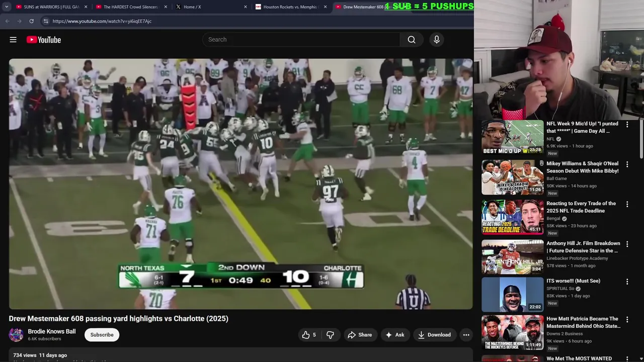Open the Mikey & Shaqir O'Neal thumbnail
Viewport: 644px width, 362px height.
512,177
